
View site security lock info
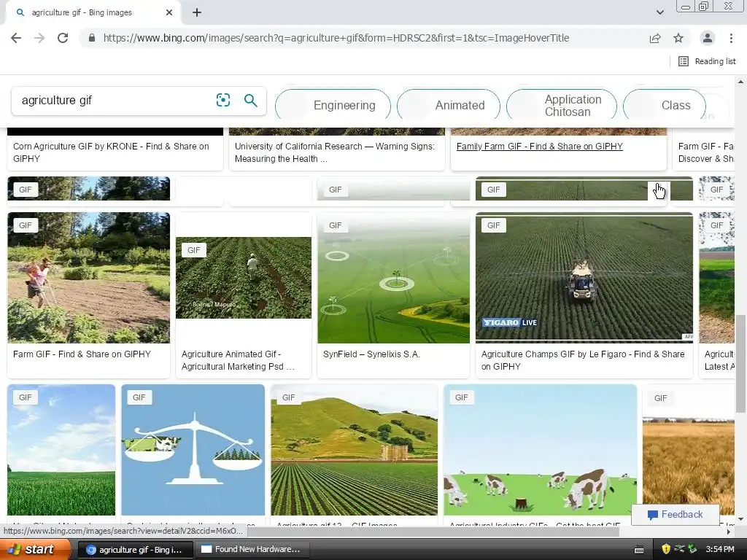(x=91, y=38)
